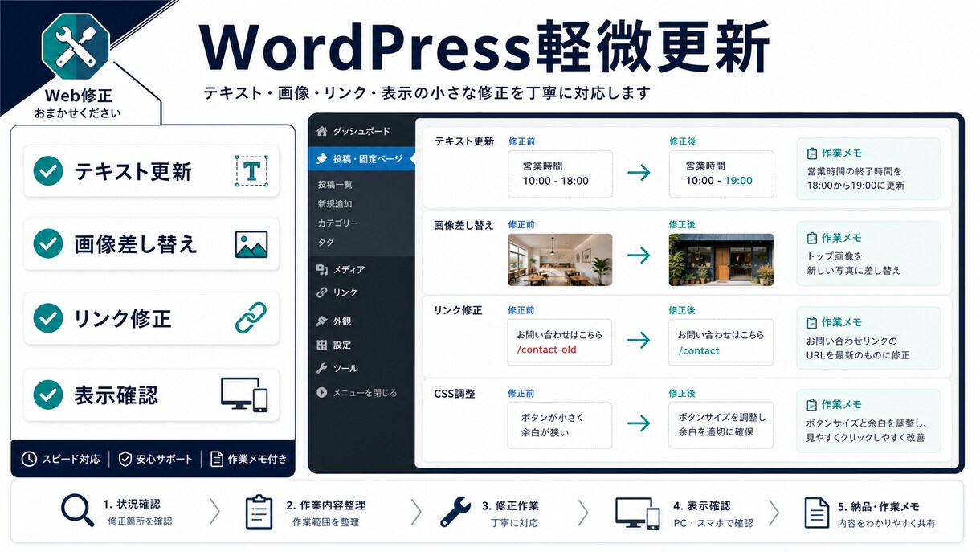This screenshot has width=980, height=552.
Task: Click the 修正前 interior cafe photo
Action: click(560, 260)
